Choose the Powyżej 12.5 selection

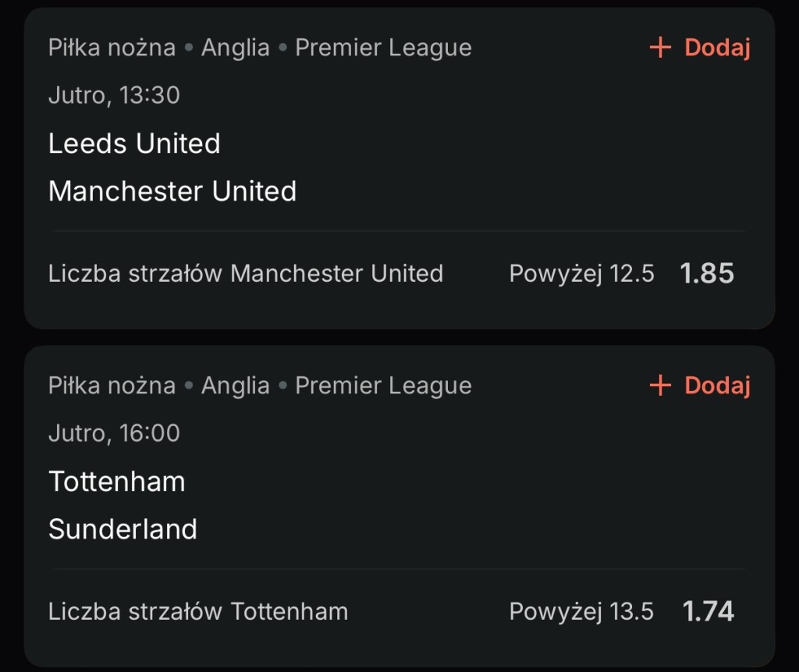[581, 274]
